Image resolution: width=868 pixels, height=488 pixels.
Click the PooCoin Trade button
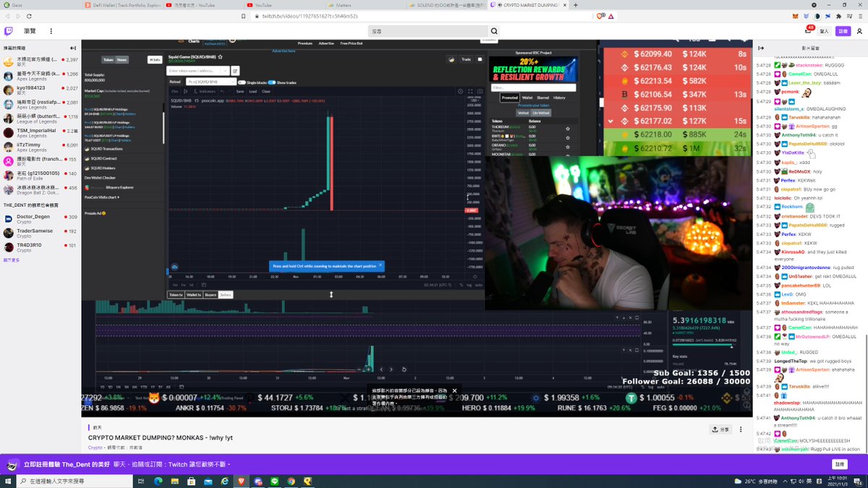click(466, 59)
